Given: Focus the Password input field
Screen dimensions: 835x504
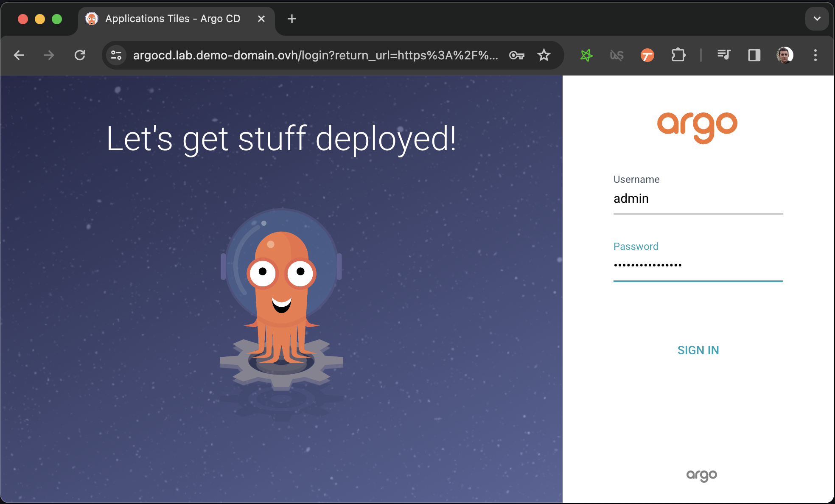Looking at the screenshot, I should pos(698,266).
